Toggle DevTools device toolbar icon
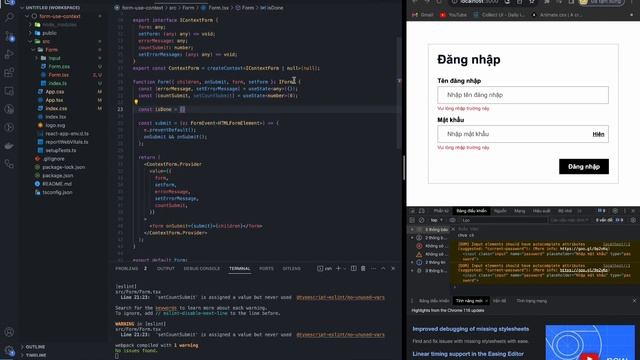640x360 pixels. pos(422,211)
